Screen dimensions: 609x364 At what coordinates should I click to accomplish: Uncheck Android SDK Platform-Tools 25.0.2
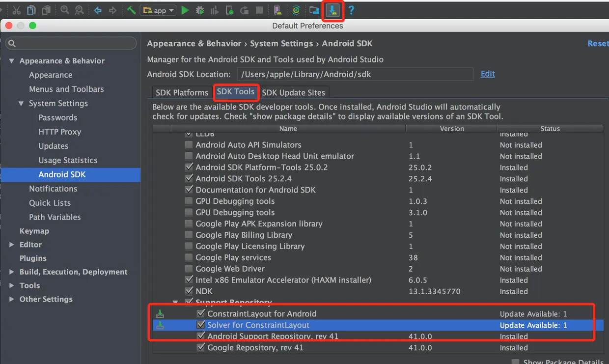coord(189,168)
